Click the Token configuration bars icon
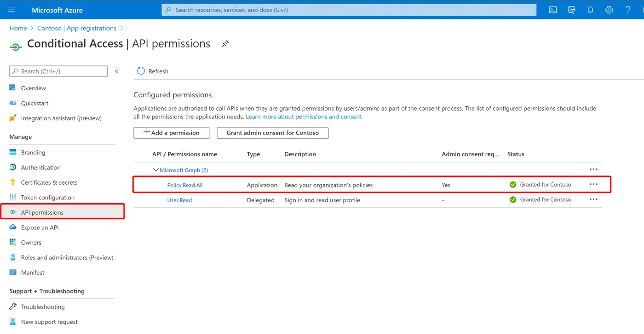Viewport: 644px width, 334px height. click(x=13, y=197)
